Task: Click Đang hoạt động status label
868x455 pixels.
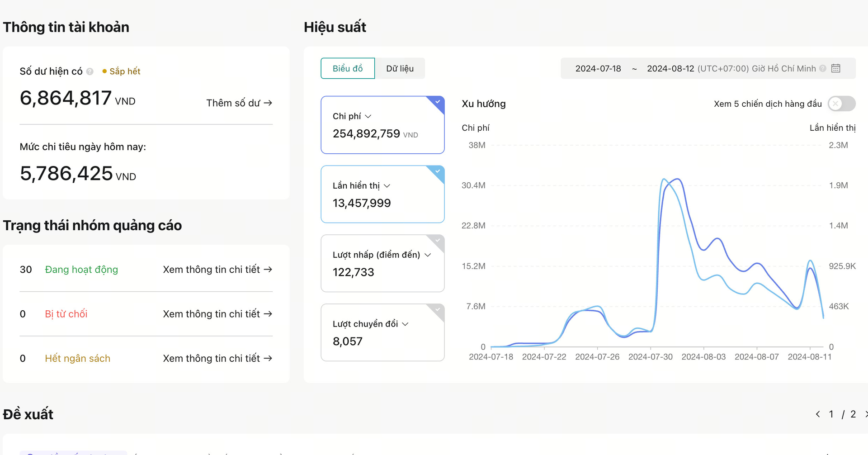Action: pyautogui.click(x=81, y=270)
